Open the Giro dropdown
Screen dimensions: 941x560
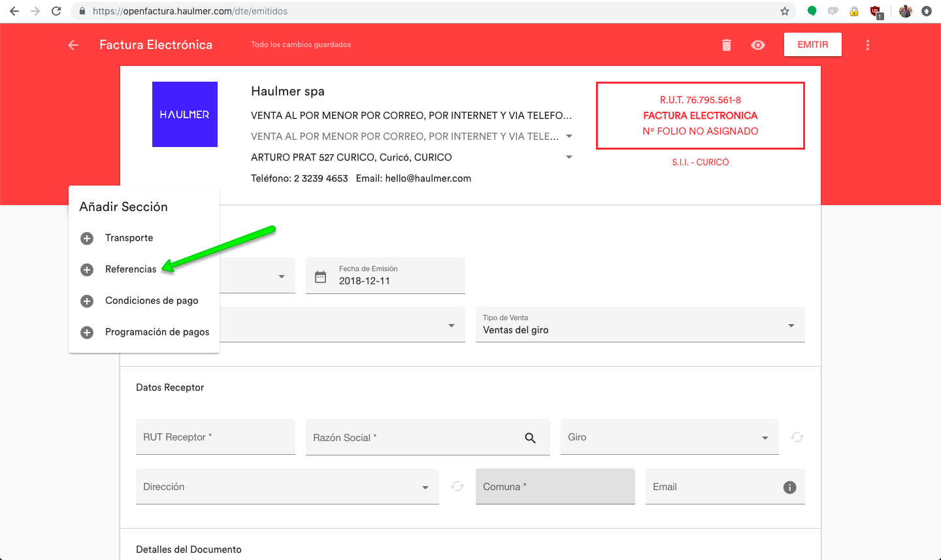coord(765,438)
